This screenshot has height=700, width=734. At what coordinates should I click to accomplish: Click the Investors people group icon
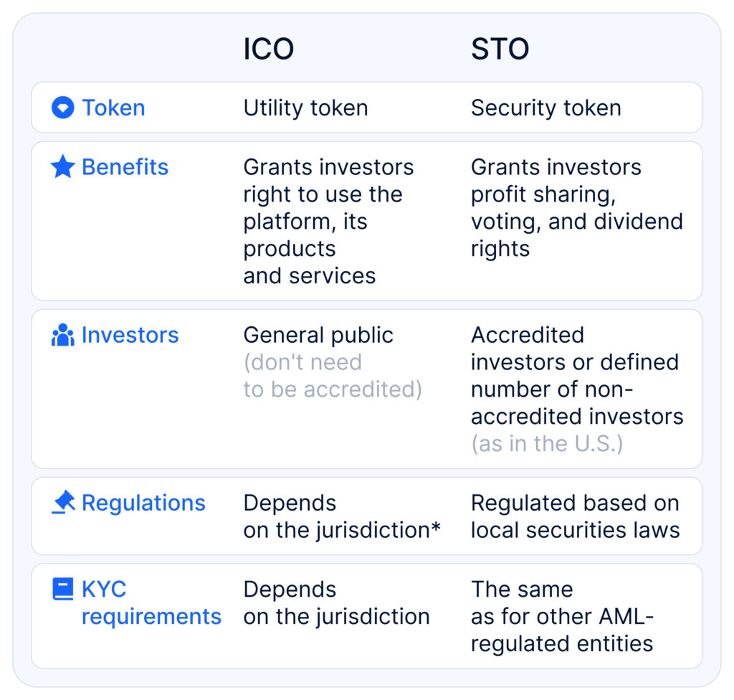click(63, 334)
